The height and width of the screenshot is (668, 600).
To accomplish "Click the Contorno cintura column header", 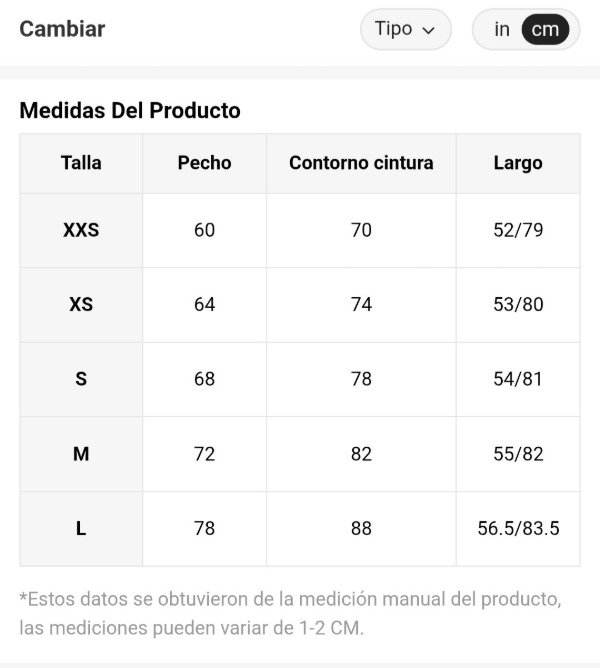I will (x=361, y=163).
